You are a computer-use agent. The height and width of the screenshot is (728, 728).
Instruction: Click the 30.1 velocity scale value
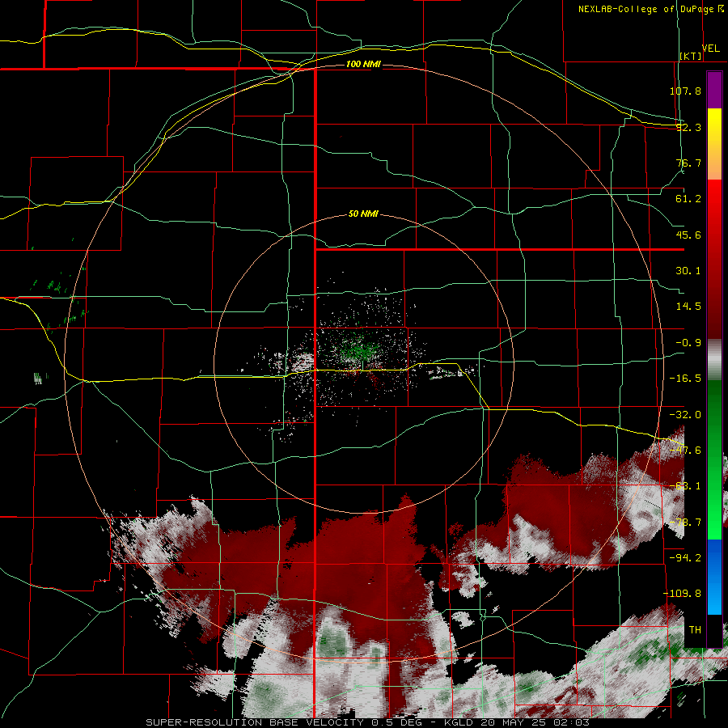pyautogui.click(x=688, y=271)
